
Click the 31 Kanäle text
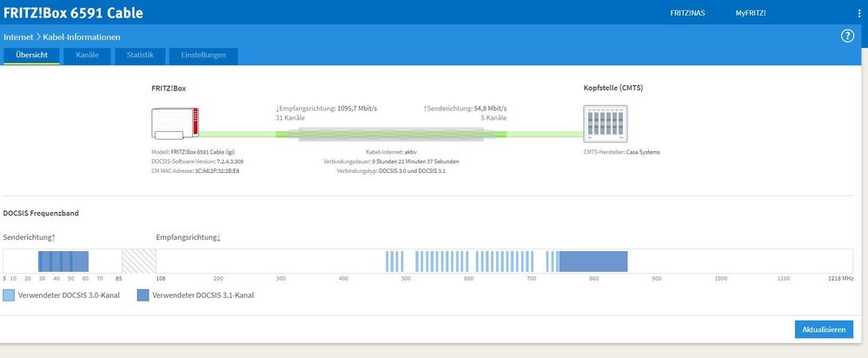point(290,118)
